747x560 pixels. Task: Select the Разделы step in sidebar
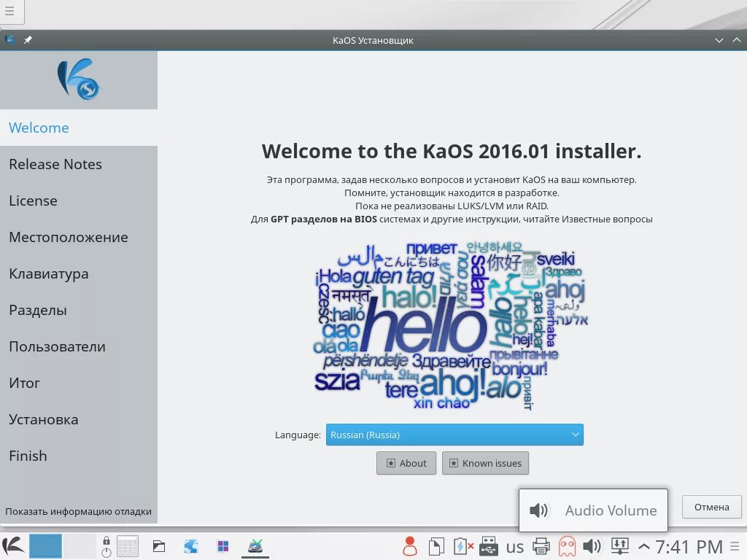pos(79,310)
